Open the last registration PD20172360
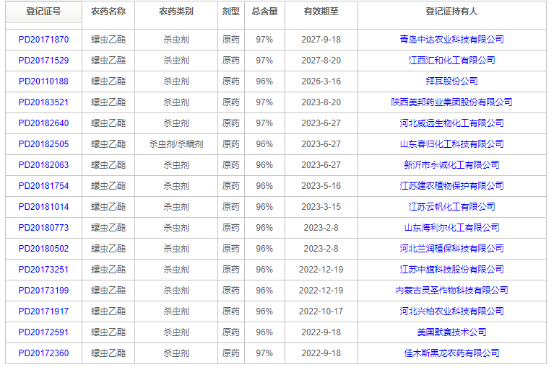This screenshot has width=554, height=368. 43,353
